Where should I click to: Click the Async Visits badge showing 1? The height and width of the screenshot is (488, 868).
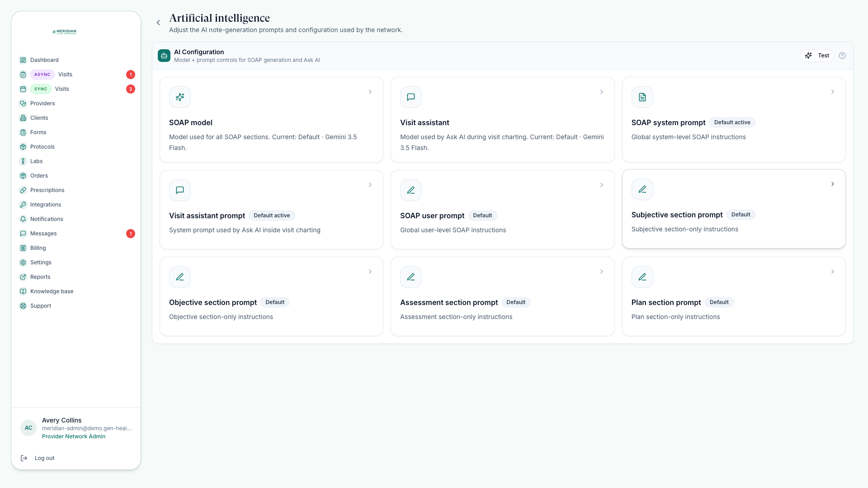(x=131, y=75)
